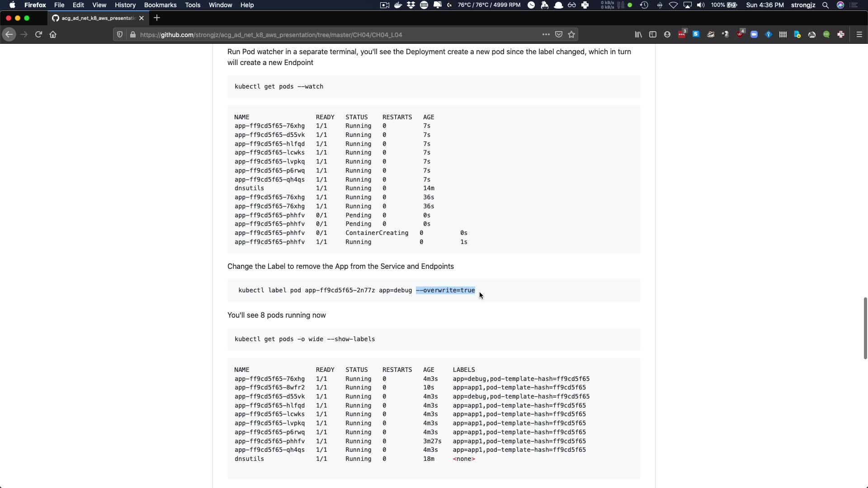This screenshot has width=868, height=488.
Task: Go back to the previous page
Action: 9,34
